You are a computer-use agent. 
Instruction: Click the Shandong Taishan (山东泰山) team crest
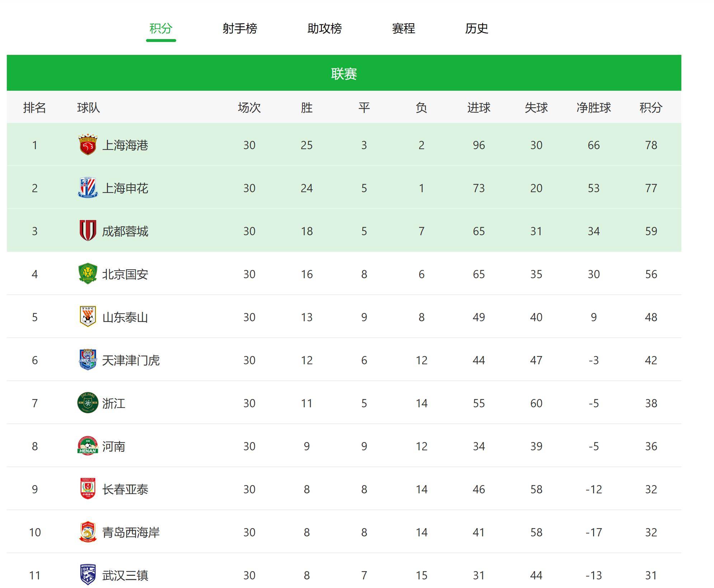(x=88, y=317)
